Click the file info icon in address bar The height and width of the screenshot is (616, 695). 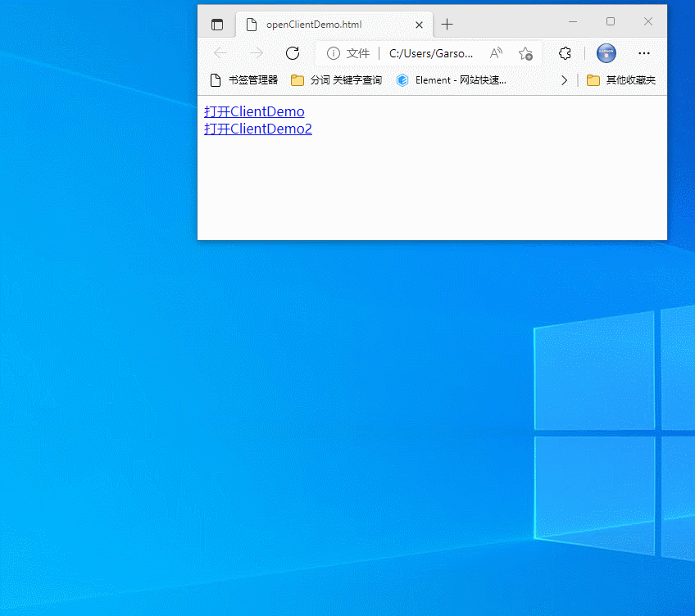333,53
